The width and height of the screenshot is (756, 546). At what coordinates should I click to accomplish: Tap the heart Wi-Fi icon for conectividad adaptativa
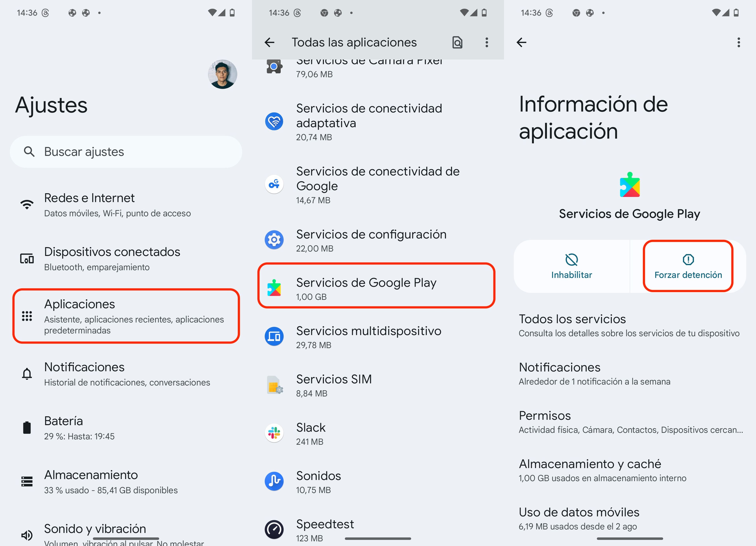tap(274, 121)
